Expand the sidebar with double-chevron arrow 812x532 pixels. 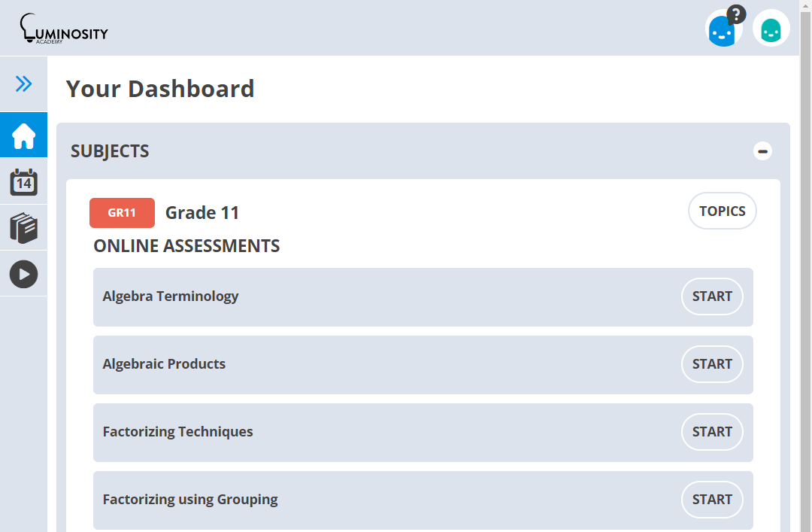(x=23, y=84)
